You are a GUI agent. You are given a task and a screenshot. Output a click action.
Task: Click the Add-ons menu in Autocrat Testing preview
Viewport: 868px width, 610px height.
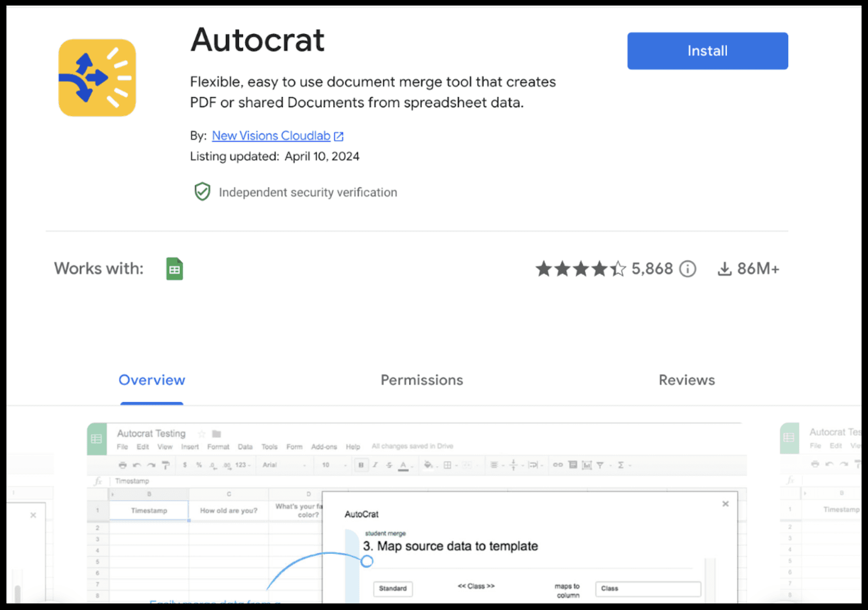[x=324, y=447]
